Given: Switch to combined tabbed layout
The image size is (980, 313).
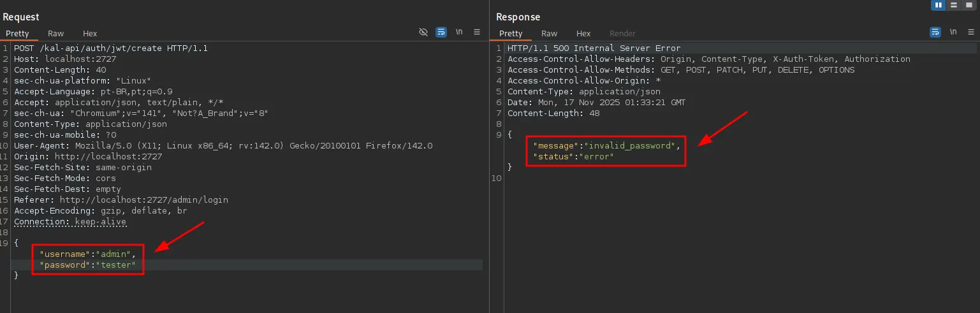Looking at the screenshot, I should click(x=969, y=5).
